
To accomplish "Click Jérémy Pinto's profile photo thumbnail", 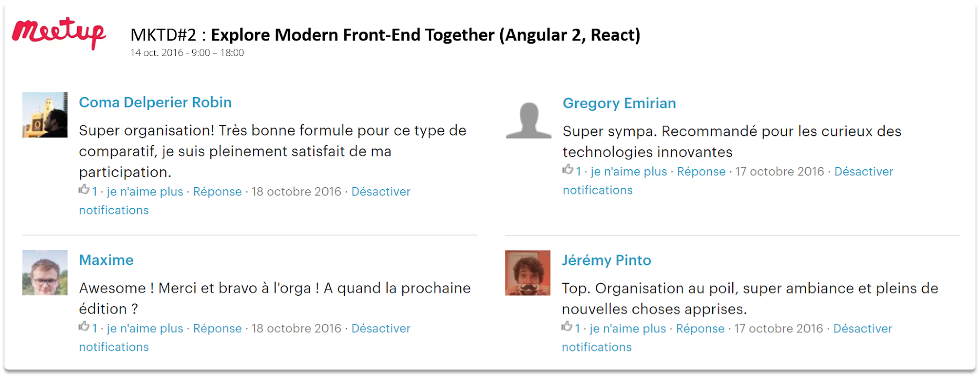I will (x=528, y=274).
